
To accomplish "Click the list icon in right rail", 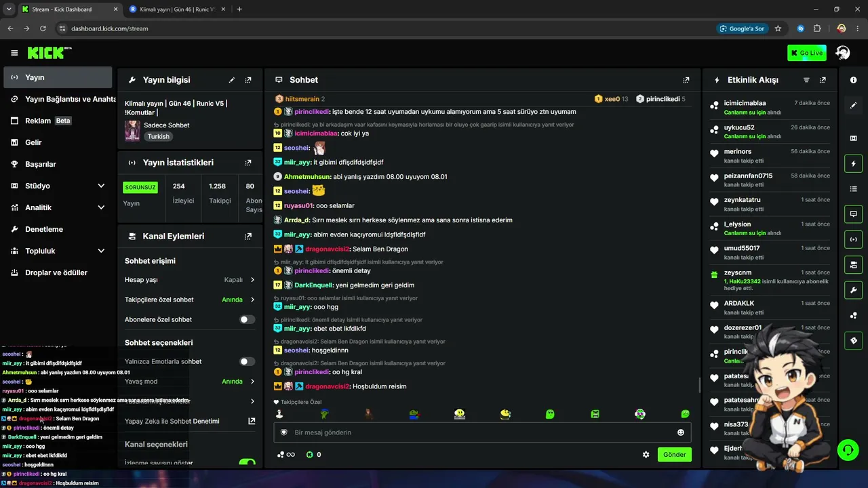I will point(854,188).
